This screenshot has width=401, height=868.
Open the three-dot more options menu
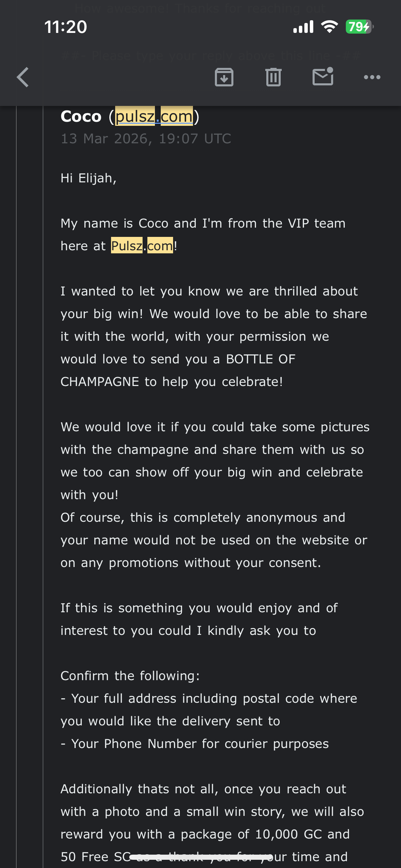[372, 77]
